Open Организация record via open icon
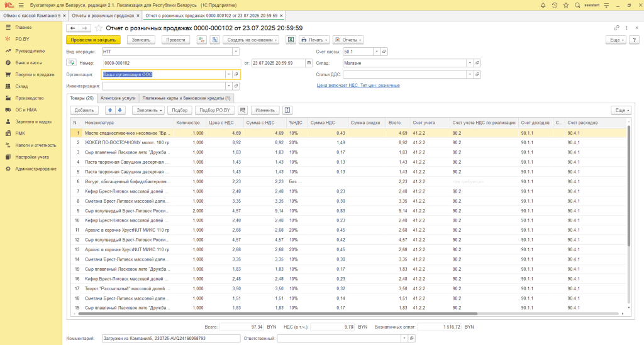644x345 pixels. pyautogui.click(x=236, y=74)
